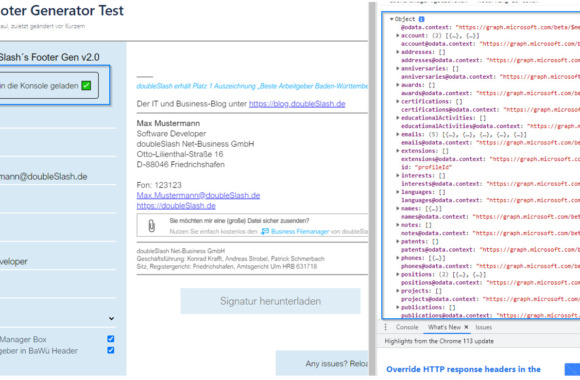Image resolution: width=580 pixels, height=380 pixels.
Task: Collapse the root Object node
Action: (391, 19)
